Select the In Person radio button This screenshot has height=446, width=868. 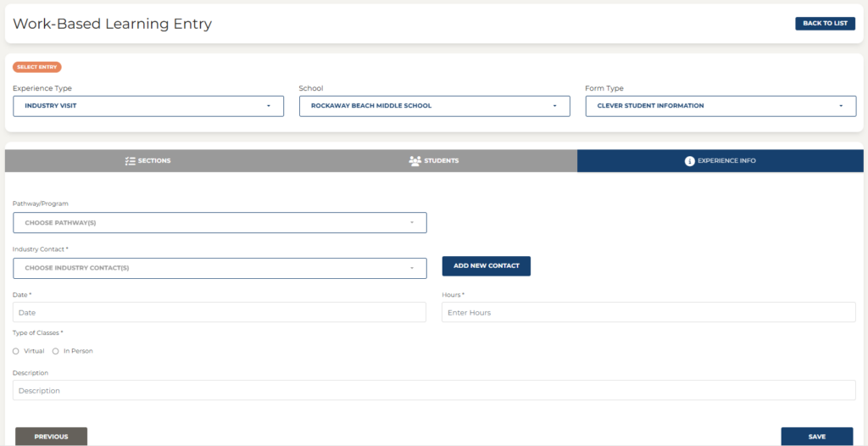pos(55,351)
